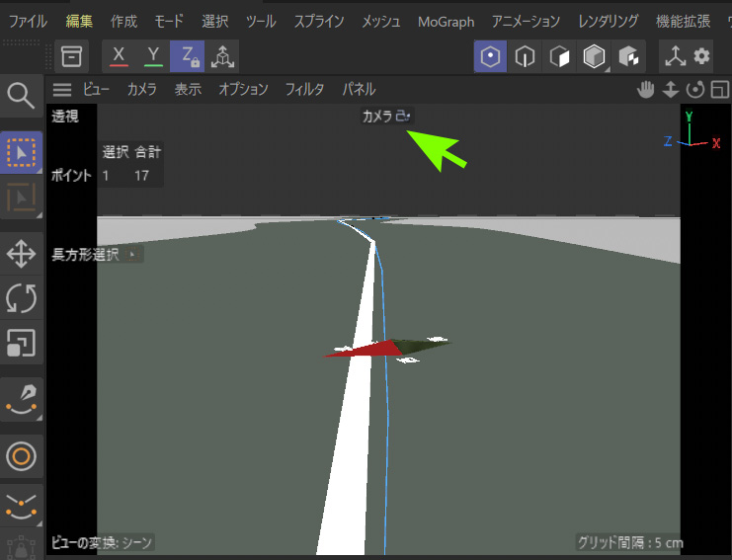Open the レンダリング menu
The image size is (732, 560).
[608, 21]
